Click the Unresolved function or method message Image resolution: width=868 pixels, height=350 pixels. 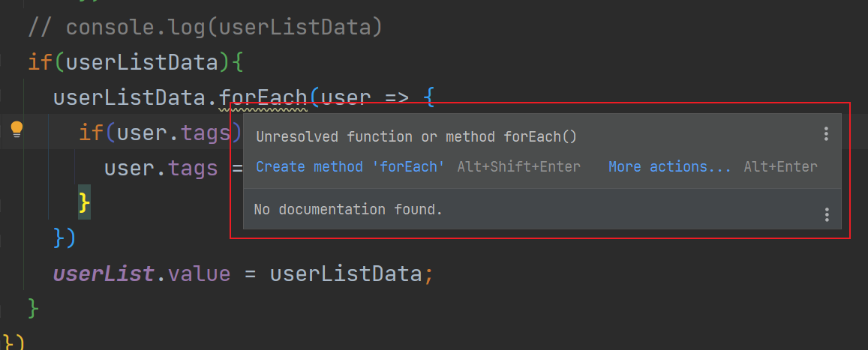click(416, 136)
